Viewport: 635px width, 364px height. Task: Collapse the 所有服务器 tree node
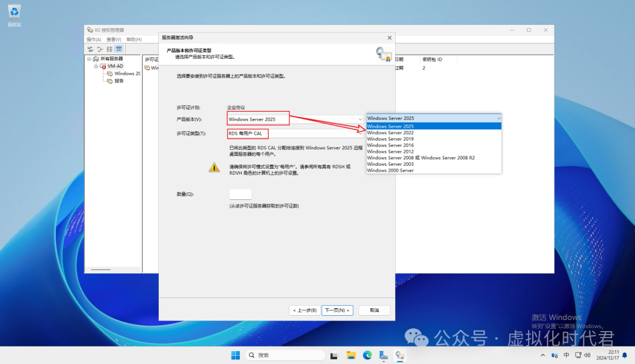pos(89,59)
